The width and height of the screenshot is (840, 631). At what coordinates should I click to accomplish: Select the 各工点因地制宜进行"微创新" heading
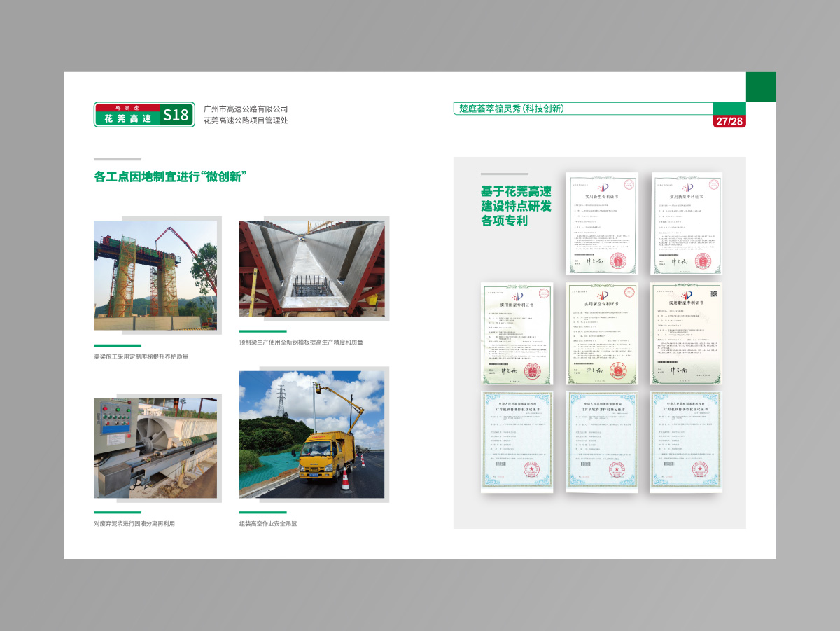tap(171, 177)
